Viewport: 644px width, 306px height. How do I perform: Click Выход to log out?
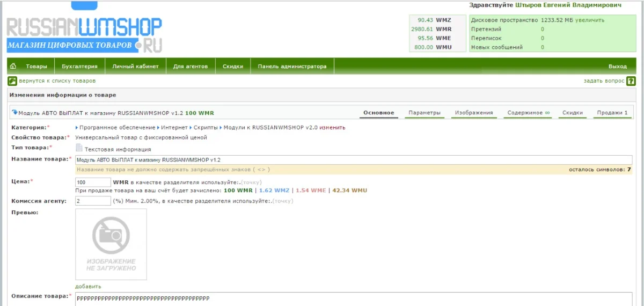click(x=617, y=67)
